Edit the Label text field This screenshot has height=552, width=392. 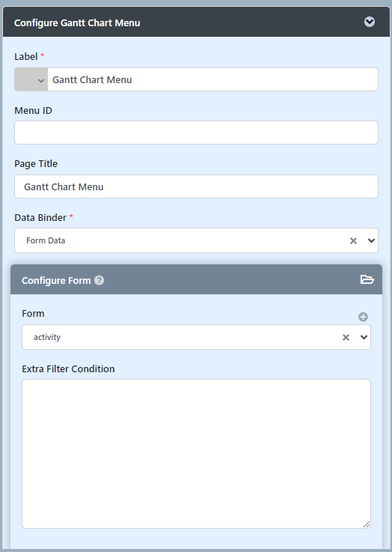[212, 79]
